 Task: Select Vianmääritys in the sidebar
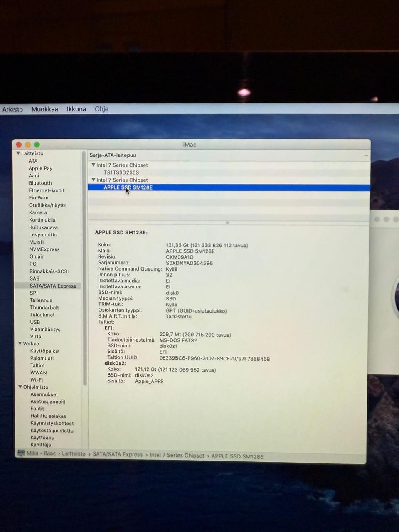pyautogui.click(x=45, y=330)
